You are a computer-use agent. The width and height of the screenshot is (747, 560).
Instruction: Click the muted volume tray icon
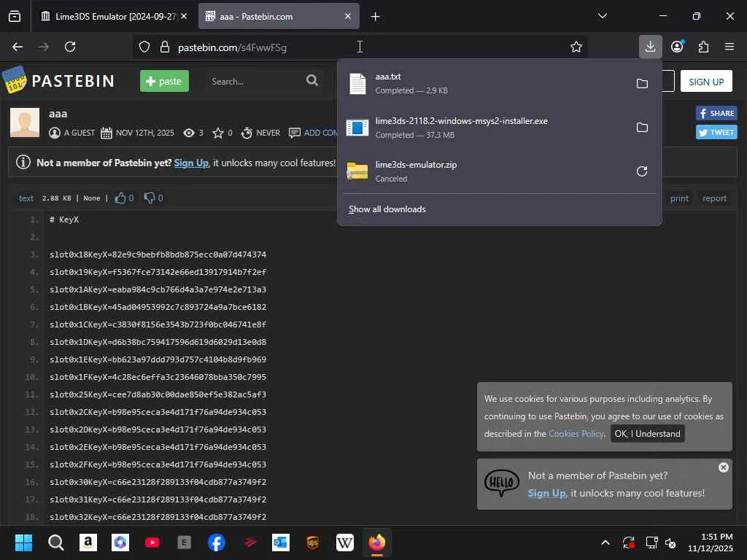coord(670,542)
